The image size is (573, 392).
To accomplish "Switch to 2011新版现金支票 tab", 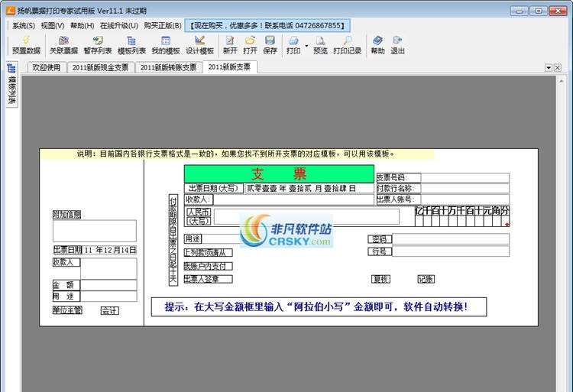I will click(101, 67).
